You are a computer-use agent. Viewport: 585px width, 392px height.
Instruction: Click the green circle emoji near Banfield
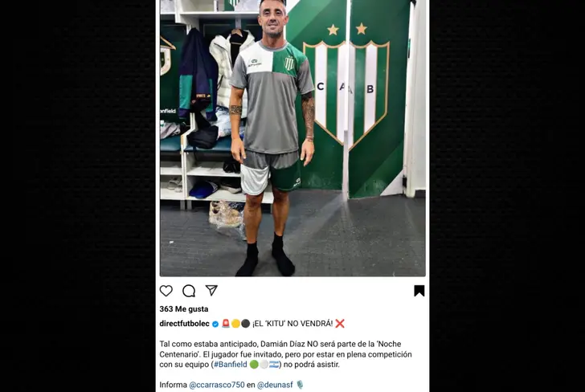coord(254,365)
